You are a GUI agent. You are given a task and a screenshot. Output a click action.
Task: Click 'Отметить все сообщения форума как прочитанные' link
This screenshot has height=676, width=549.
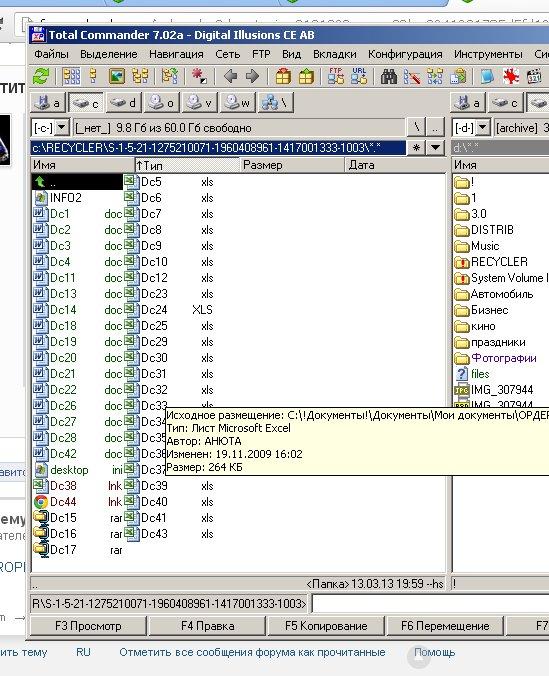pos(252,652)
